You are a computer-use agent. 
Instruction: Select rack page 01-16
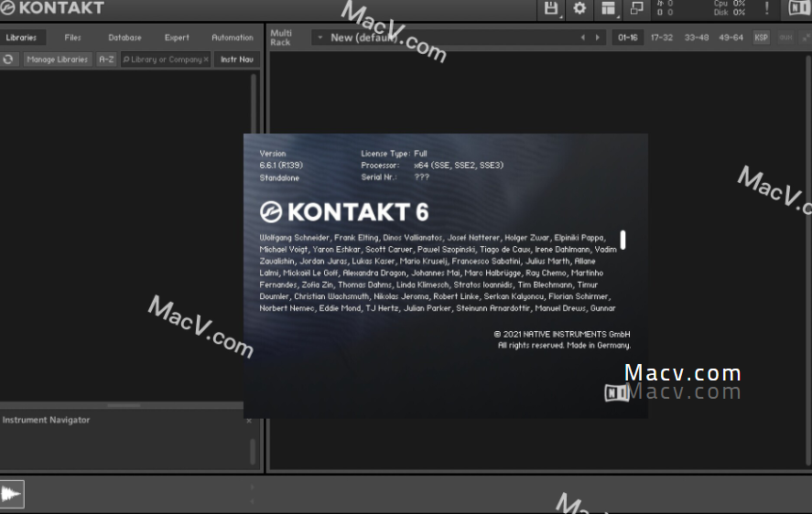[628, 37]
